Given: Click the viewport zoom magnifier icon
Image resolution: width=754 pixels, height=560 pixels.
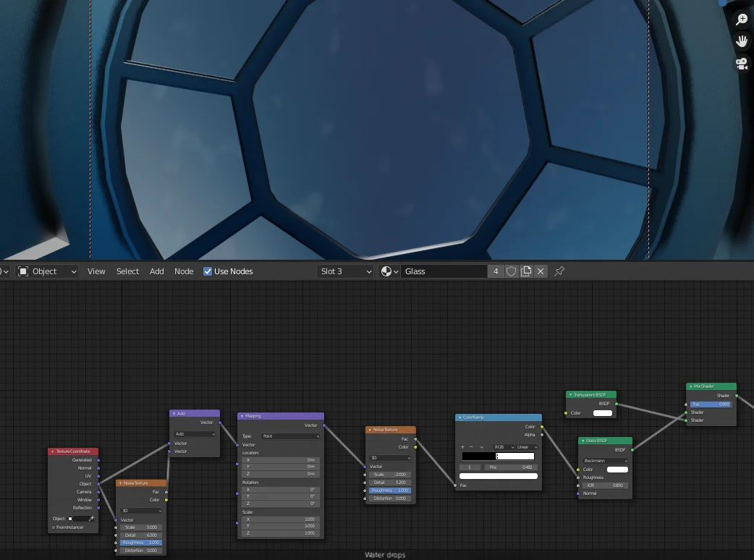Looking at the screenshot, I should [x=742, y=20].
